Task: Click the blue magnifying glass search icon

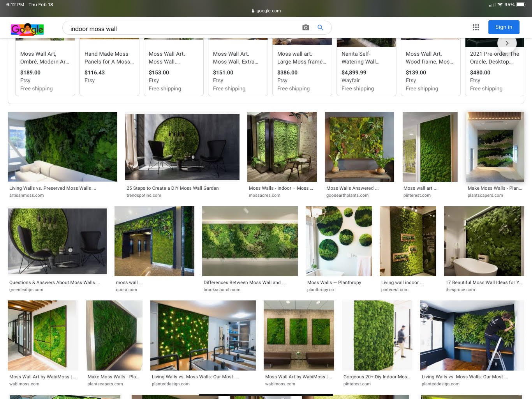Action: coord(320,28)
